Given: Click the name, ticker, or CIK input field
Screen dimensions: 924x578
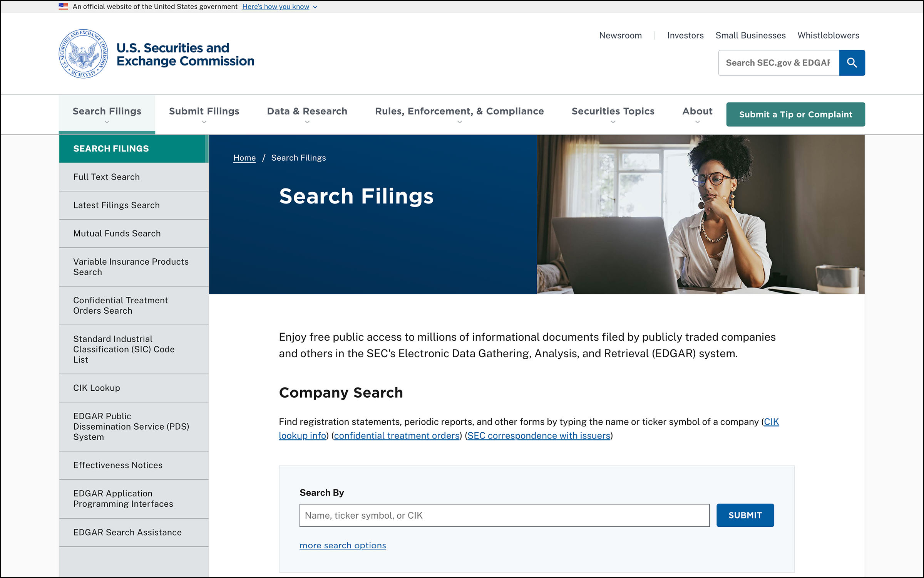Looking at the screenshot, I should [504, 515].
